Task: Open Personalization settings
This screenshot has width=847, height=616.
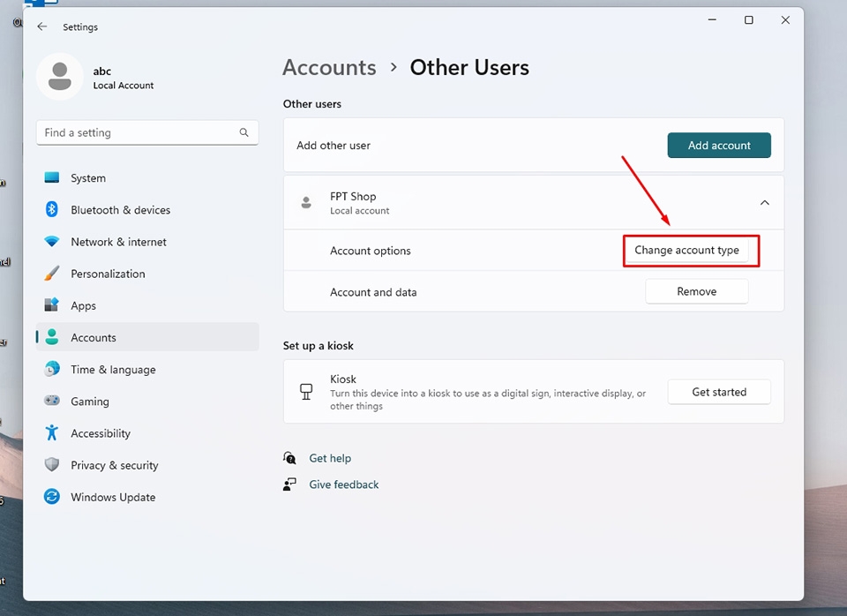Action: pyautogui.click(x=147, y=274)
